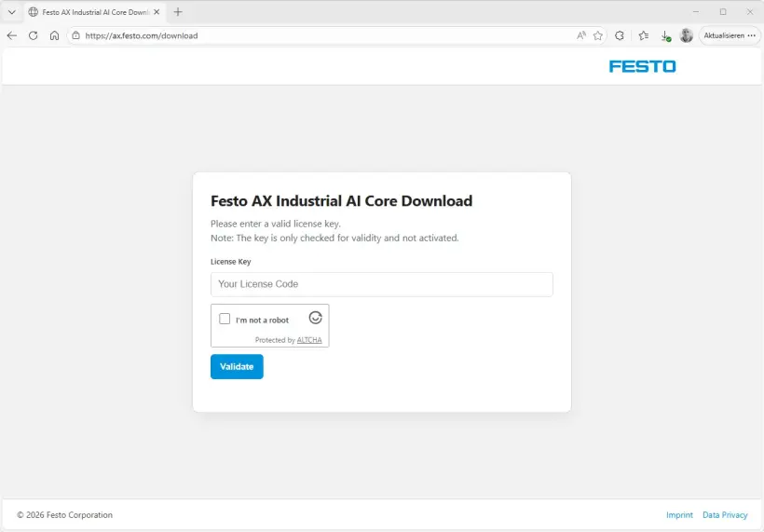This screenshot has height=532, width=764.
Task: Activate read aloud icon
Action: (x=580, y=35)
